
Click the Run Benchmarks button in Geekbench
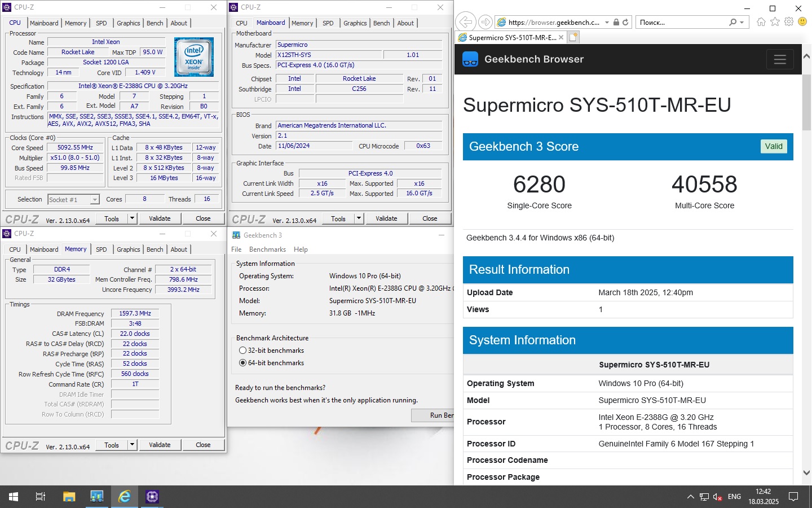433,415
